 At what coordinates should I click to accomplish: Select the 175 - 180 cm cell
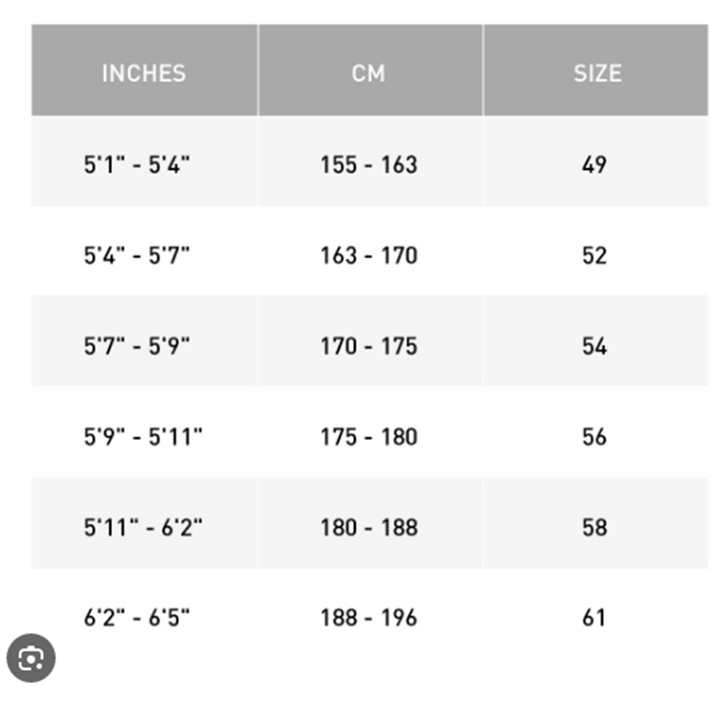(x=368, y=437)
